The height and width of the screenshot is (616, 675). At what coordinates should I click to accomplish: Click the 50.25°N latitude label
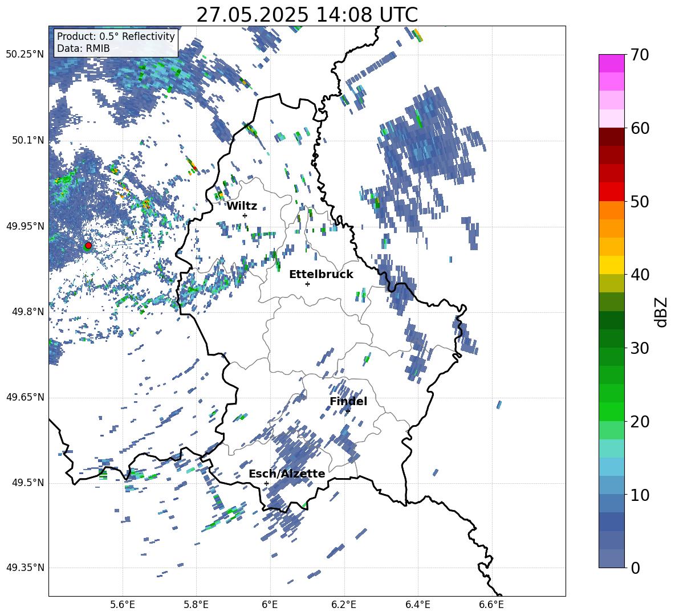25,55
